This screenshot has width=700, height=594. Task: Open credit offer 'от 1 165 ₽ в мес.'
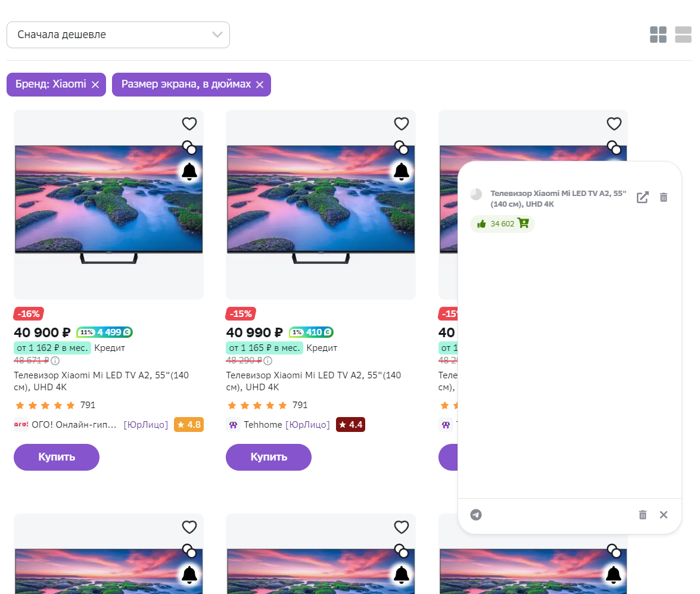point(265,348)
